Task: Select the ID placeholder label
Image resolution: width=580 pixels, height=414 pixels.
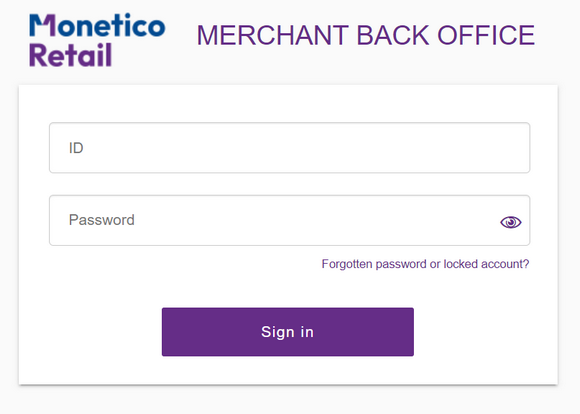Action: tap(76, 148)
